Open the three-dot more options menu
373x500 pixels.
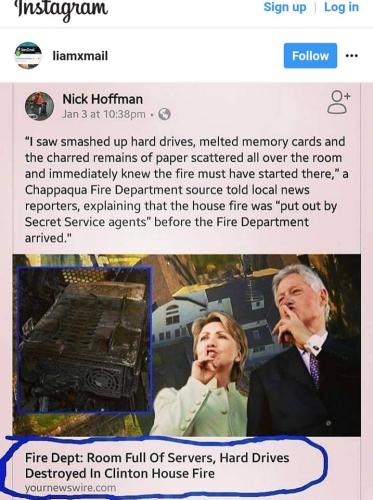point(352,56)
